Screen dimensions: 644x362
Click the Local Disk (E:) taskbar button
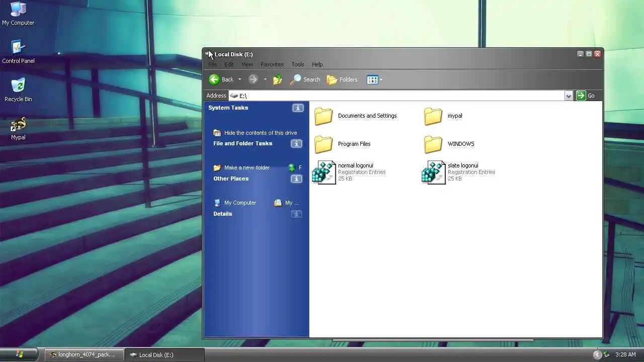(x=164, y=354)
